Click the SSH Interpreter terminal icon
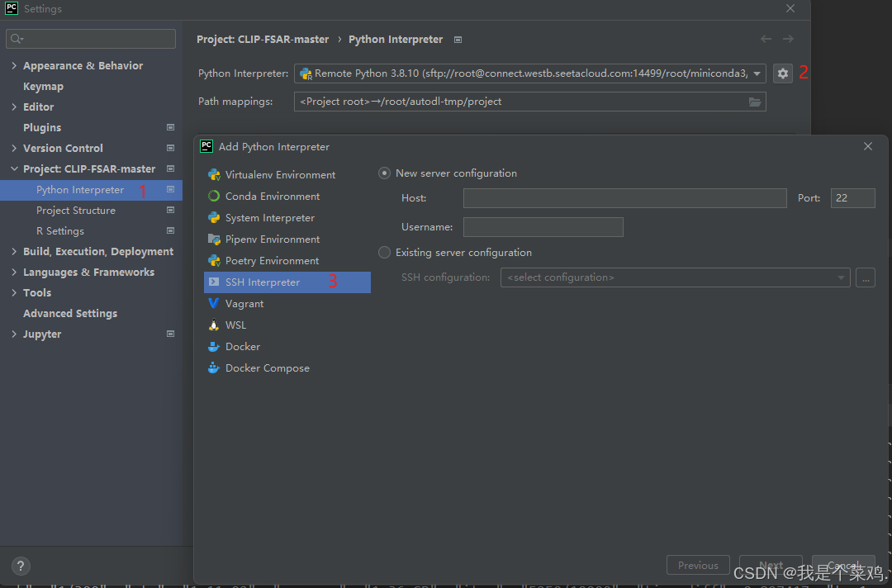Viewport: 892px width, 588px height. click(214, 282)
